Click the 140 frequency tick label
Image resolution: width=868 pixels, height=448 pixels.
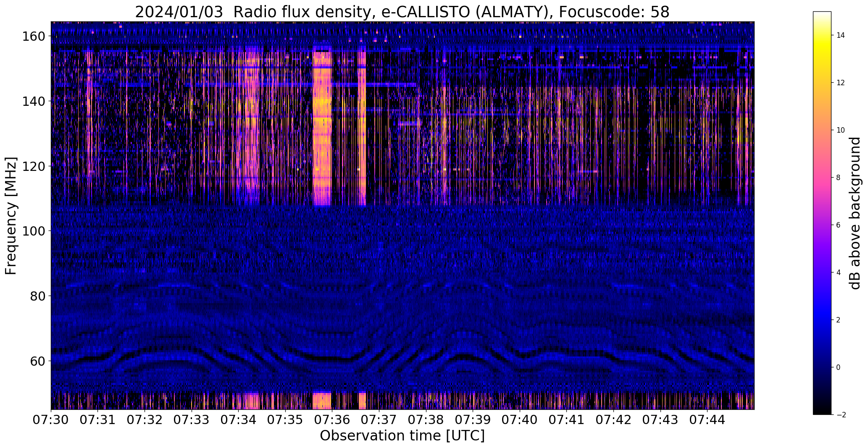pos(34,101)
